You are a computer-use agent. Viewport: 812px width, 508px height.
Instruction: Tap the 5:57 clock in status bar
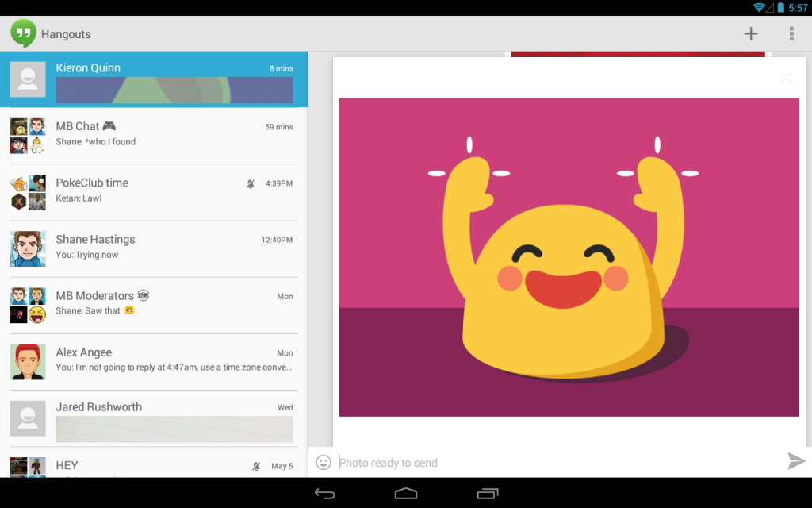(798, 8)
